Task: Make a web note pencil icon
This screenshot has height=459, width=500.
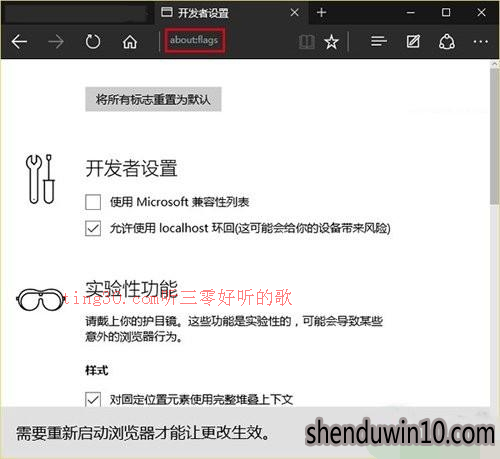Action: [413, 42]
